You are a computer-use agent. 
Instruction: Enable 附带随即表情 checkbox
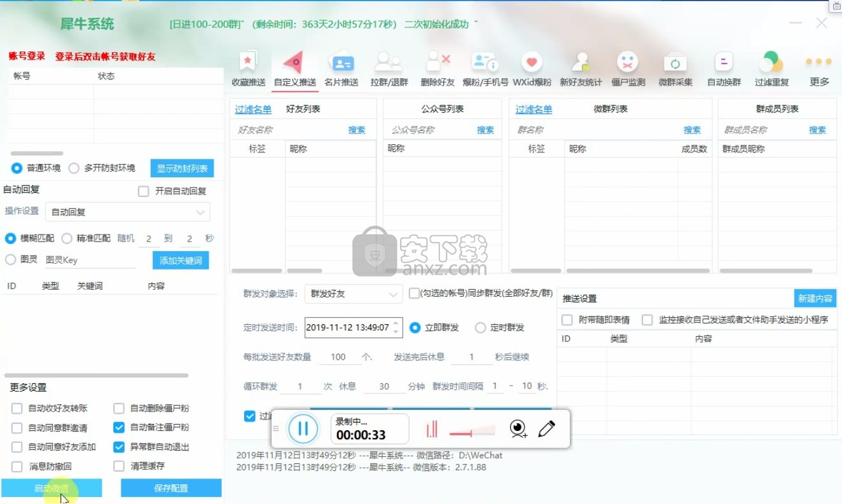(x=567, y=320)
